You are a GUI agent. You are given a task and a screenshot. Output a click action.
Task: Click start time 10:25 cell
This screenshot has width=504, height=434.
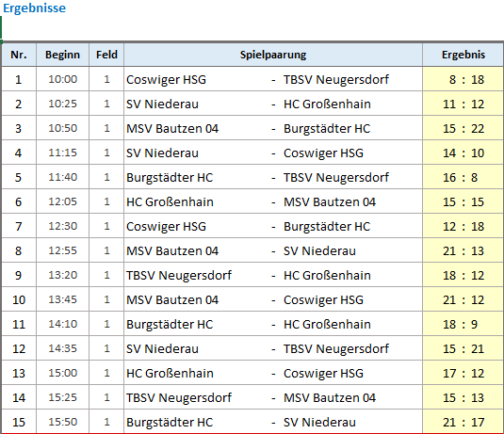[x=63, y=104]
